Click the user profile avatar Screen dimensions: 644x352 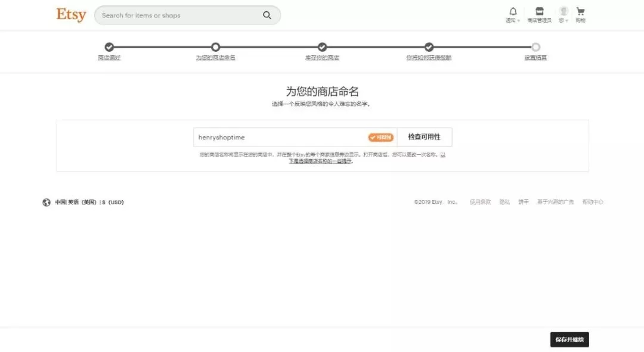click(x=563, y=11)
